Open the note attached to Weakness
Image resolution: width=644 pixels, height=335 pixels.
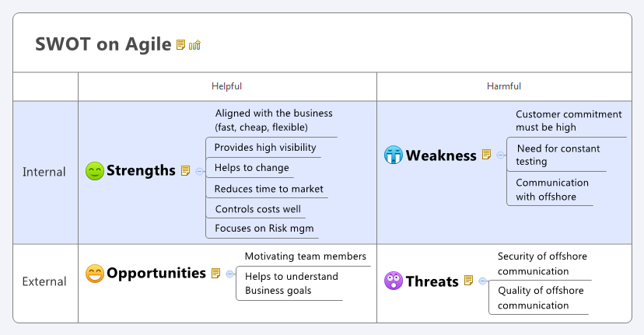click(x=487, y=155)
